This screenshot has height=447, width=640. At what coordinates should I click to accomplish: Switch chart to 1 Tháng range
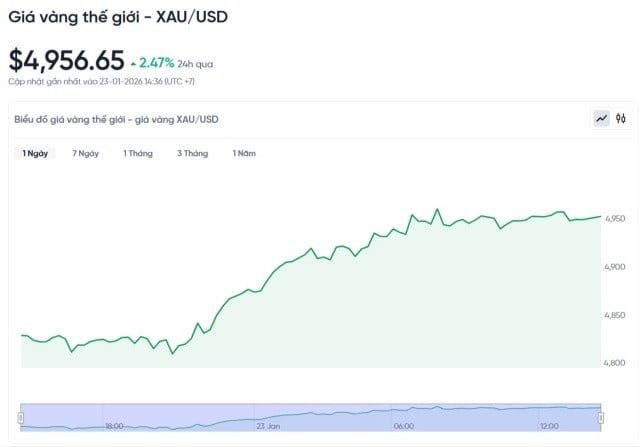pos(138,153)
